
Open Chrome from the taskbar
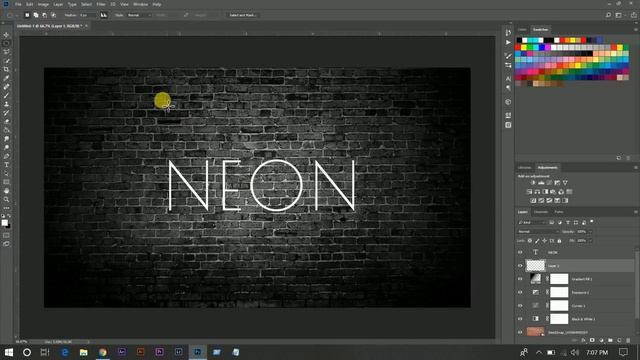102,352
